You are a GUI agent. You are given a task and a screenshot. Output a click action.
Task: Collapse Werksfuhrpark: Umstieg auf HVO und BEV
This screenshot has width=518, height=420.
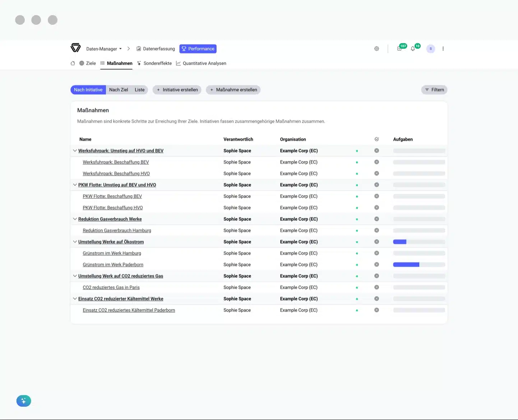[x=75, y=151]
